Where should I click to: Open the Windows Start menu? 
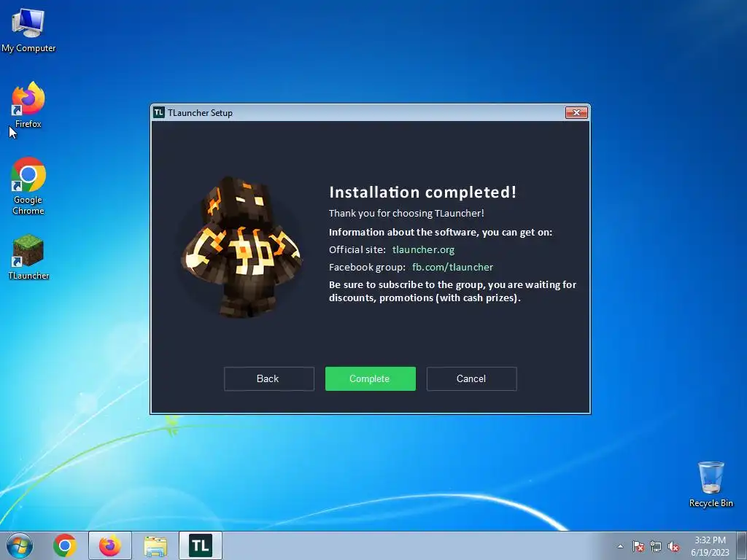pos(20,545)
